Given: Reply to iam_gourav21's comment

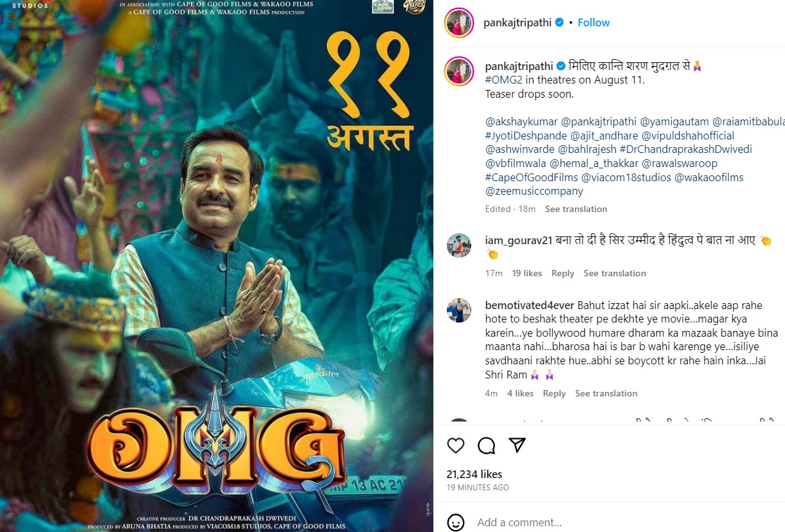Looking at the screenshot, I should coord(563,273).
